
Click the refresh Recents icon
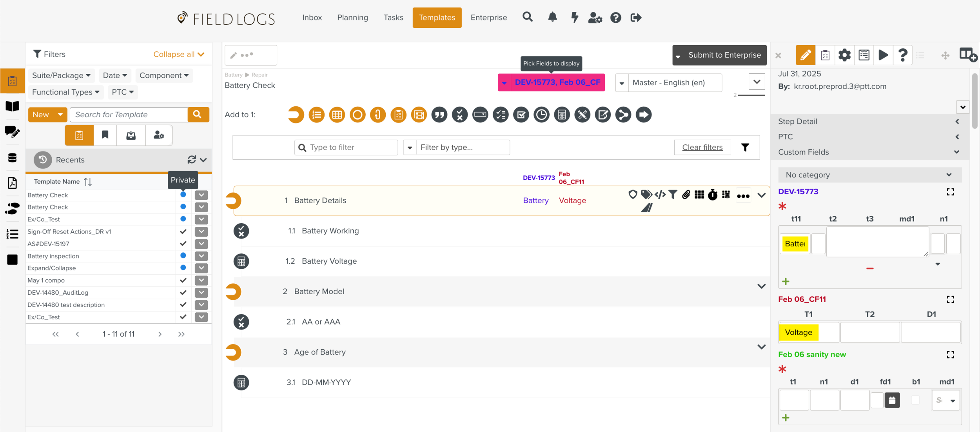tap(192, 160)
